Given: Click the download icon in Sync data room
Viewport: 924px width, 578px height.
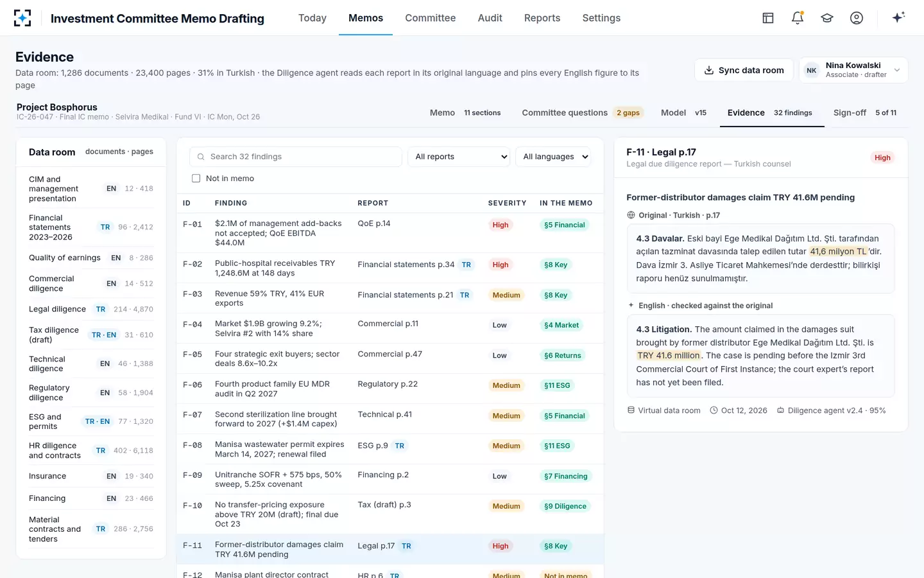Looking at the screenshot, I should pos(709,70).
